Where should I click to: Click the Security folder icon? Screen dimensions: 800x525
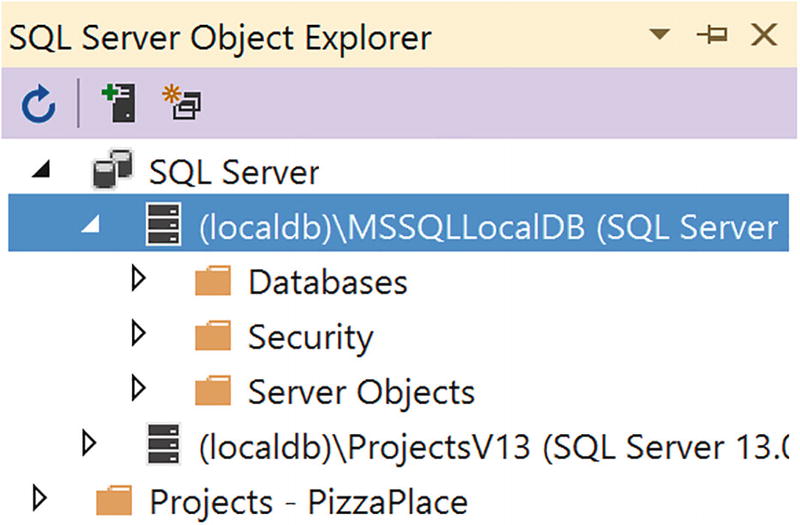[213, 337]
